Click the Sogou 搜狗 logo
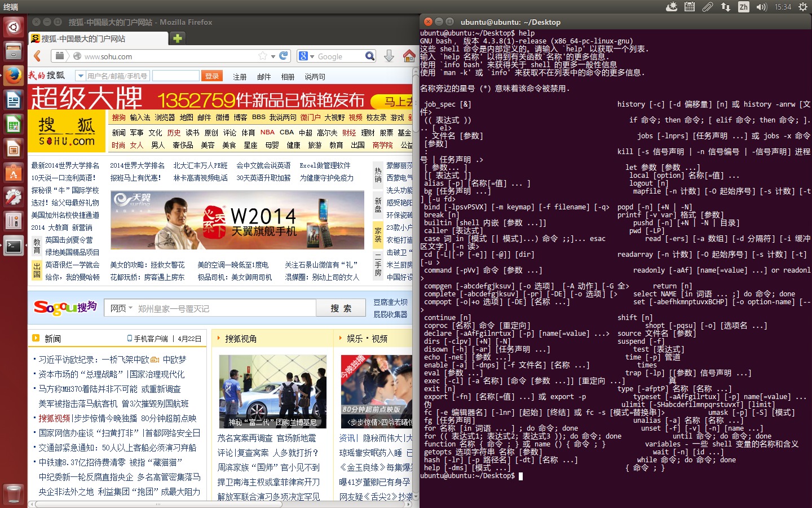This screenshot has height=508, width=812. [65, 308]
